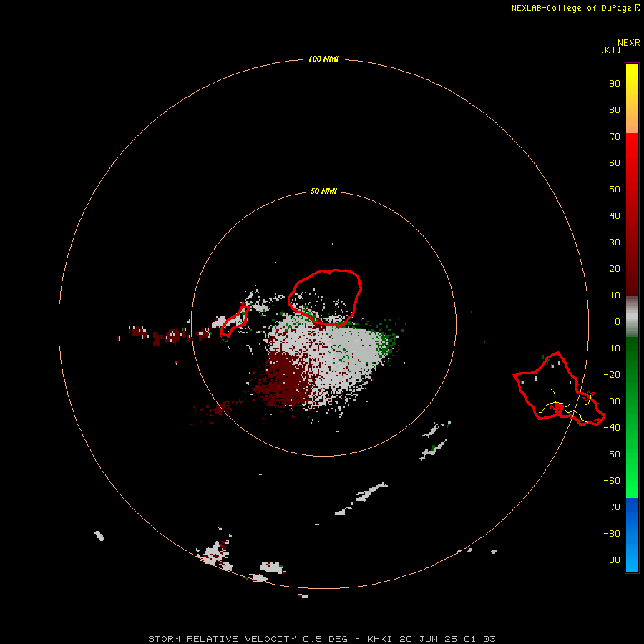The image size is (644, 644).
Task: Pick the green inbound segment of the color bar
Action: 632,418
